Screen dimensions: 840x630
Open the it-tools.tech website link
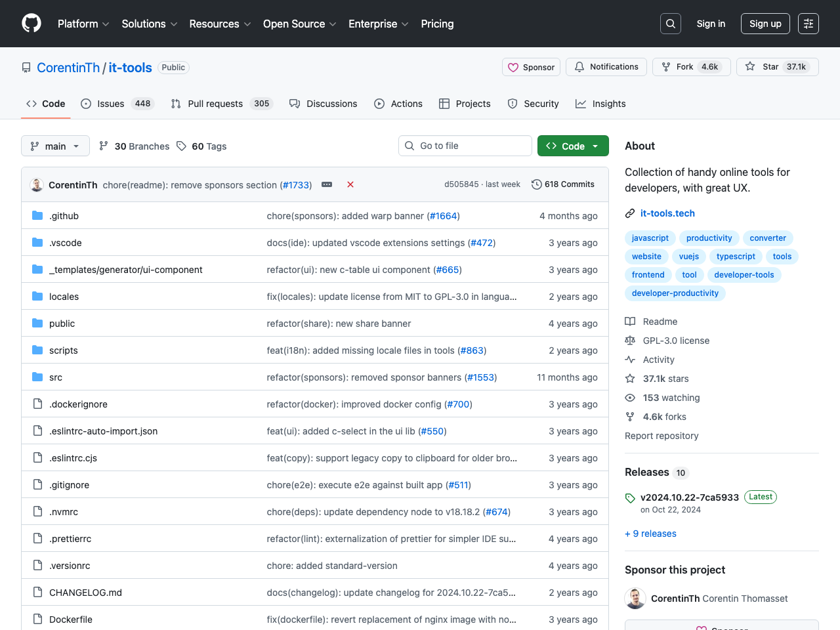pos(667,213)
